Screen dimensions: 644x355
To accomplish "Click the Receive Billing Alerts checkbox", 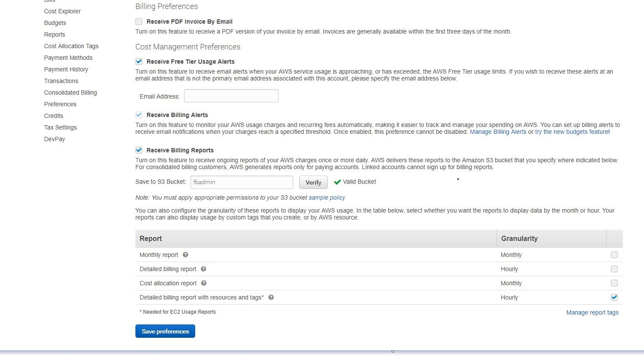I will [x=139, y=115].
